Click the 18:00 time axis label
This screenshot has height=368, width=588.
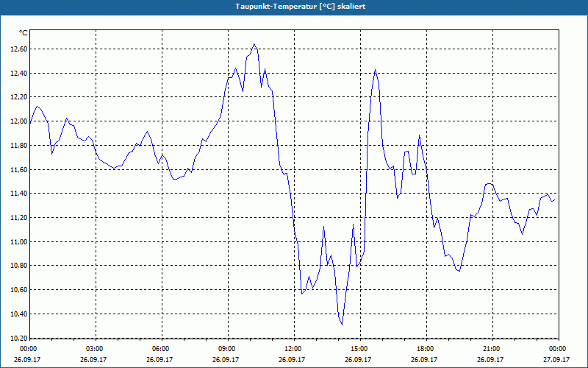[x=426, y=349]
